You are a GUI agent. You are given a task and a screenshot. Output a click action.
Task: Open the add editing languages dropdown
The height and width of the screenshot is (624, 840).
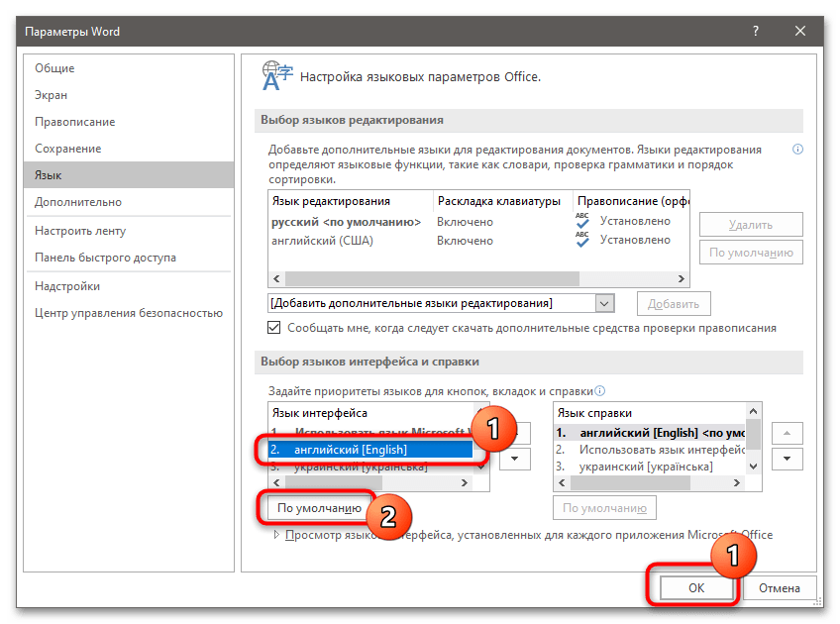(x=603, y=303)
